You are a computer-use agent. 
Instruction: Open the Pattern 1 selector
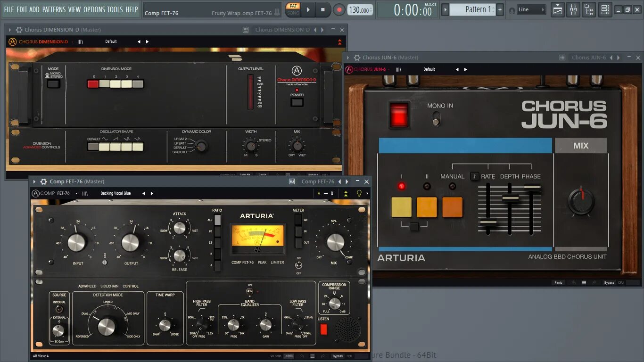click(x=472, y=9)
